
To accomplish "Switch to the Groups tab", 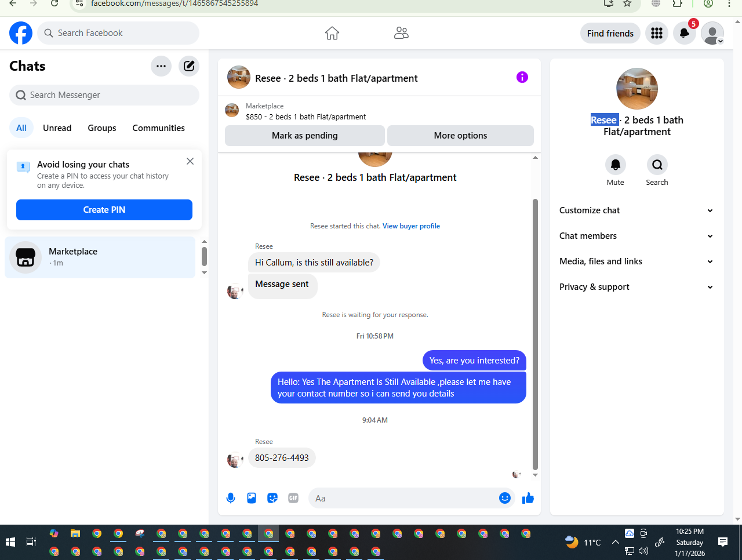I will point(102,128).
